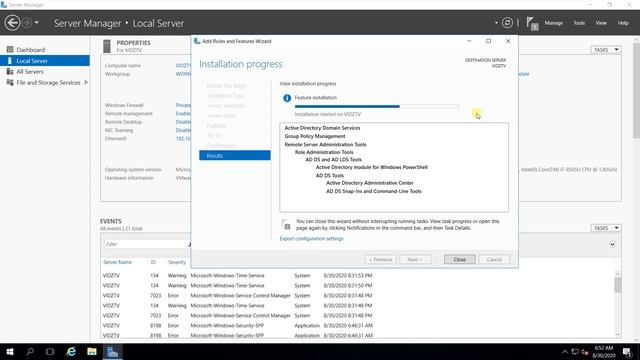The image size is (640, 360).
Task: Select the Results step in wizard
Action: 235,156
